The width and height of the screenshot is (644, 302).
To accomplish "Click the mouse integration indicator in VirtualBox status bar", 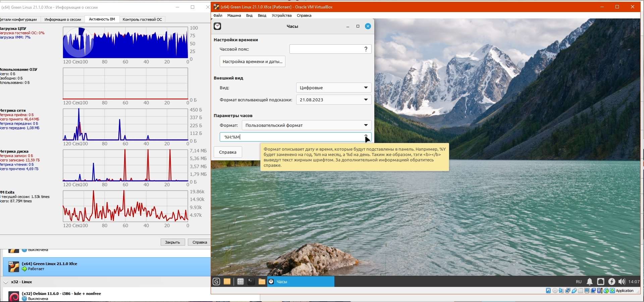I will 606,291.
